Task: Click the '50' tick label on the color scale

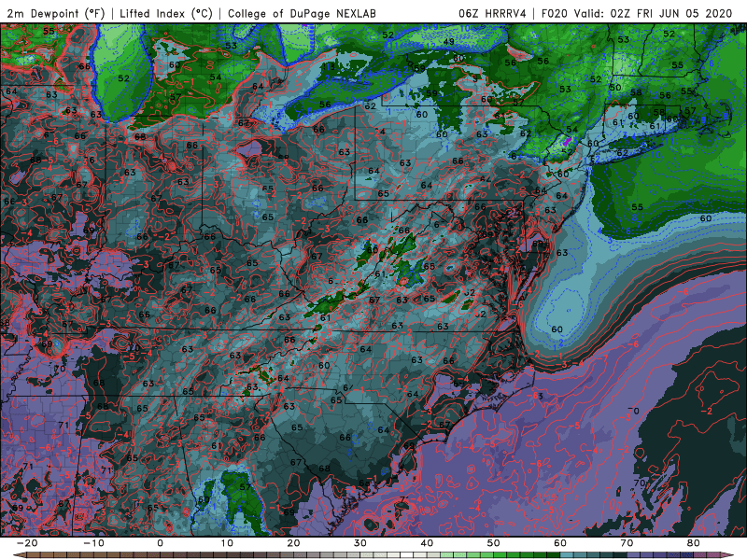Action: point(494,543)
